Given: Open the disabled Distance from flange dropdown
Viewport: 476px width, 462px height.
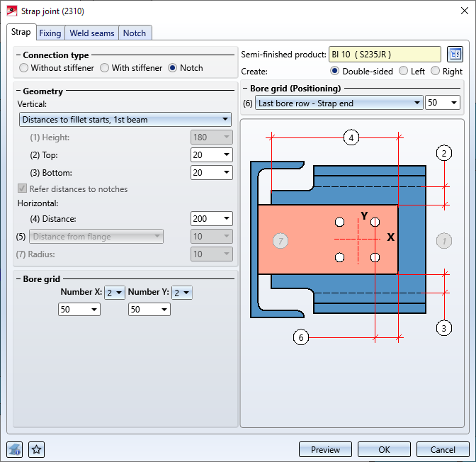Looking at the screenshot, I should coord(96,237).
